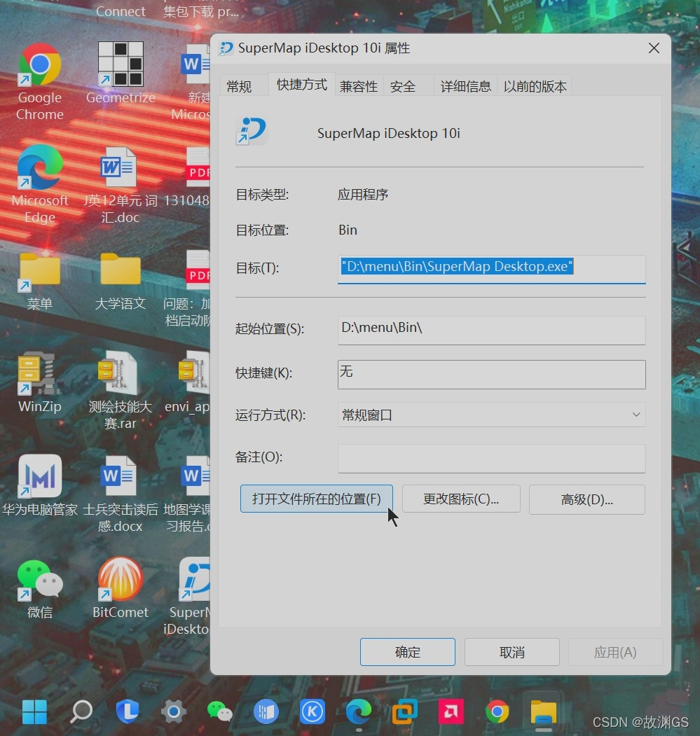Viewport: 700px width, 736px height.
Task: Open WeChat from the taskbar
Action: [x=219, y=711]
